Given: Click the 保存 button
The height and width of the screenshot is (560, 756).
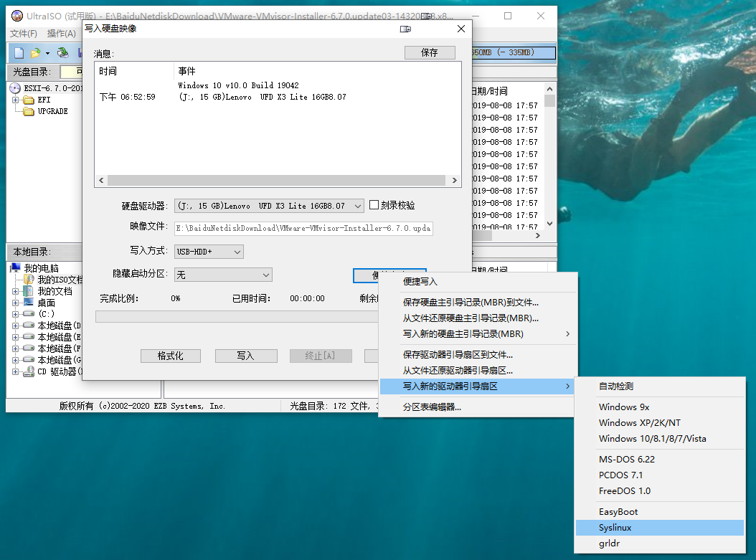Looking at the screenshot, I should [430, 52].
